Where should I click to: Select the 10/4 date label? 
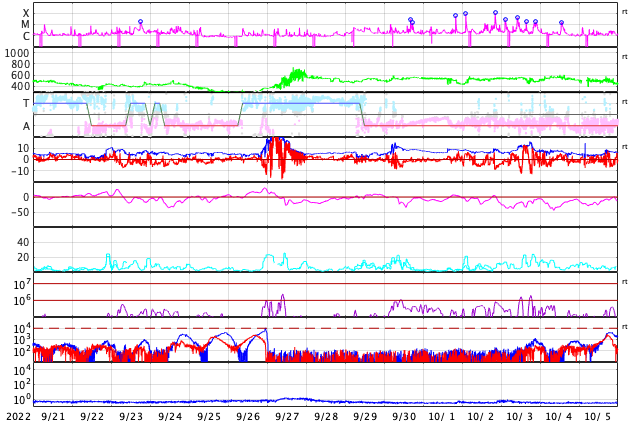(559, 417)
